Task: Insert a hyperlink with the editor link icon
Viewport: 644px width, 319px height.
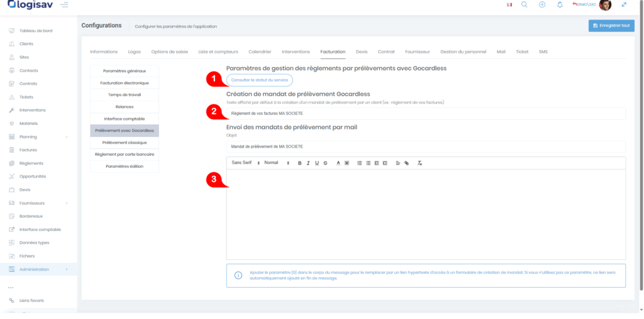Action: pos(406,163)
